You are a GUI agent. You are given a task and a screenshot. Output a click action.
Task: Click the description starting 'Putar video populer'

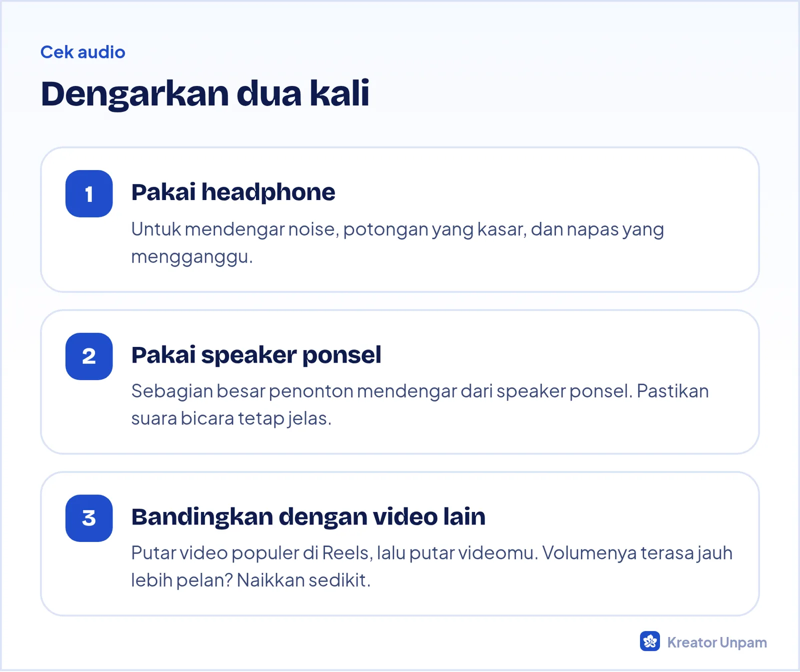[431, 566]
